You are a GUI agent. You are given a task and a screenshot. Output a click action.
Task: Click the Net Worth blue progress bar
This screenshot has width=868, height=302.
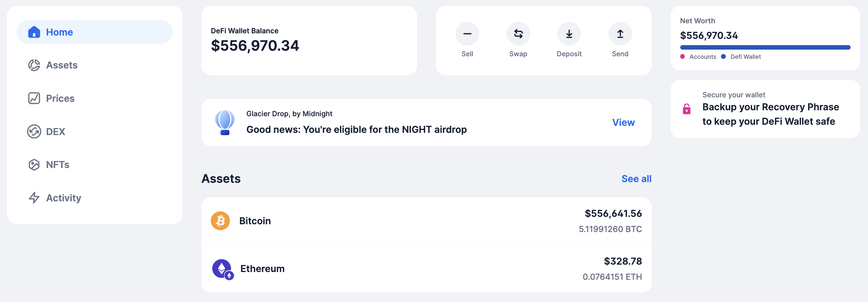[x=765, y=47]
